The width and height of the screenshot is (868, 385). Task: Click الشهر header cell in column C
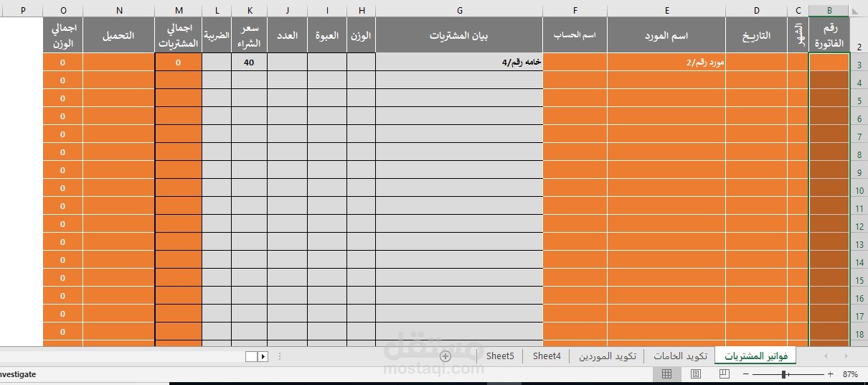tap(798, 35)
